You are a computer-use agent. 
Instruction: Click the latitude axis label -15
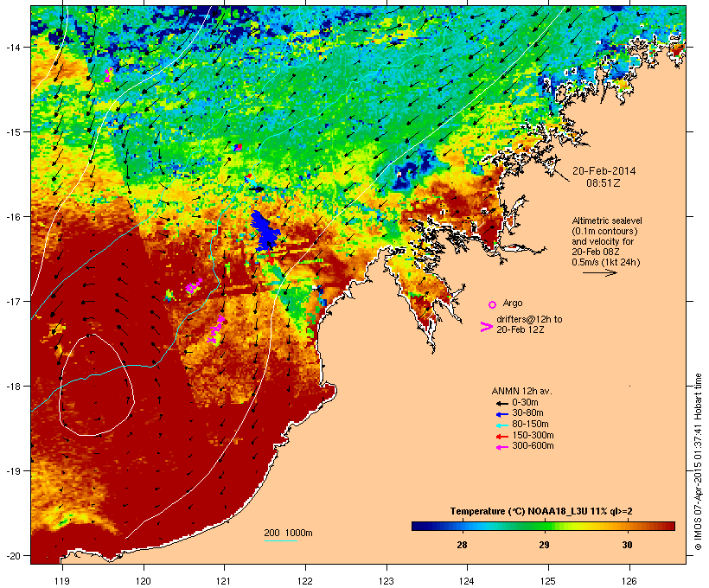13,132
